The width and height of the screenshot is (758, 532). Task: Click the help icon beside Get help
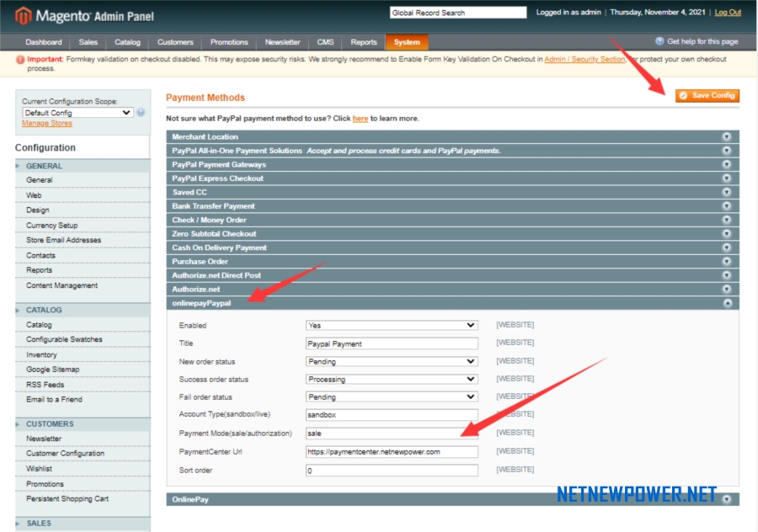click(x=659, y=41)
